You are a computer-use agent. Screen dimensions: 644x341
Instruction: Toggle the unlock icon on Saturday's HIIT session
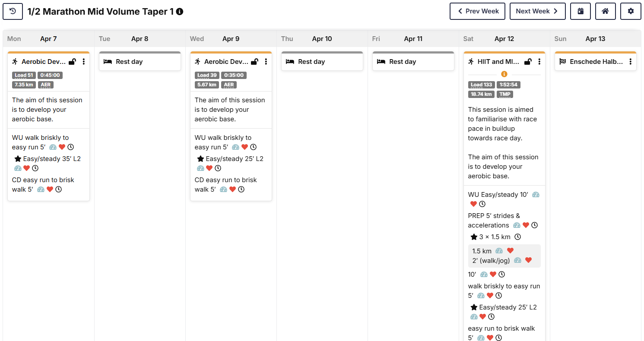[x=528, y=62]
